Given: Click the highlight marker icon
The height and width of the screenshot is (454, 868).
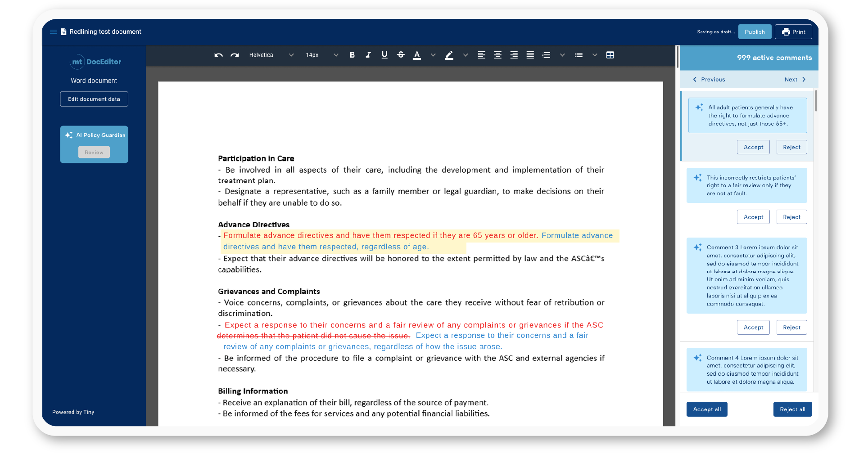Looking at the screenshot, I should [449, 55].
